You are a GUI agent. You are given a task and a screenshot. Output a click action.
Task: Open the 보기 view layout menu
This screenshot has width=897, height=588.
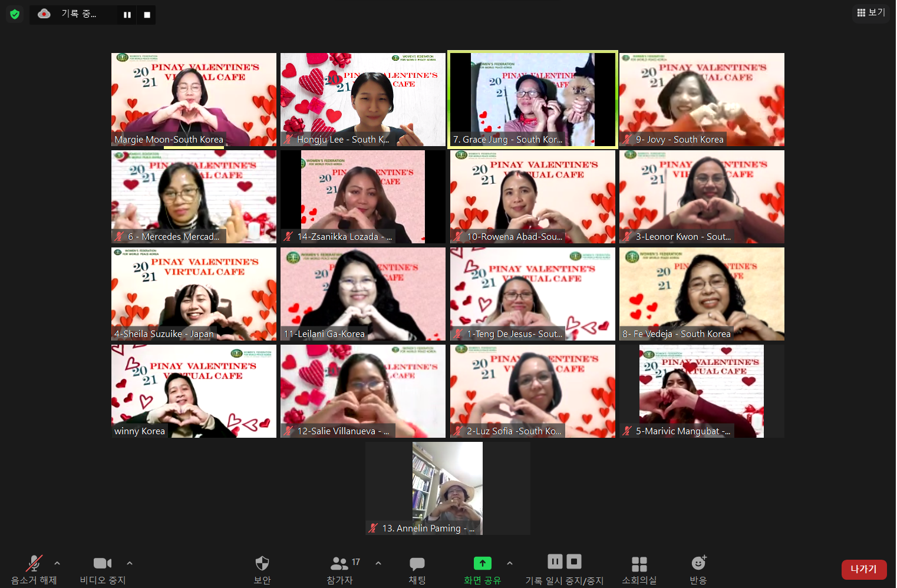pyautogui.click(x=870, y=12)
